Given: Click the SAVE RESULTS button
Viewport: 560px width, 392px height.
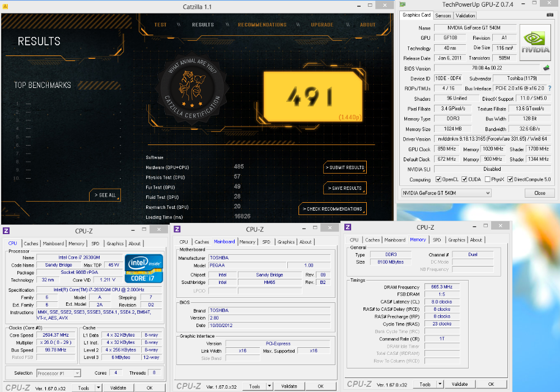Looking at the screenshot, I should coord(344,188).
